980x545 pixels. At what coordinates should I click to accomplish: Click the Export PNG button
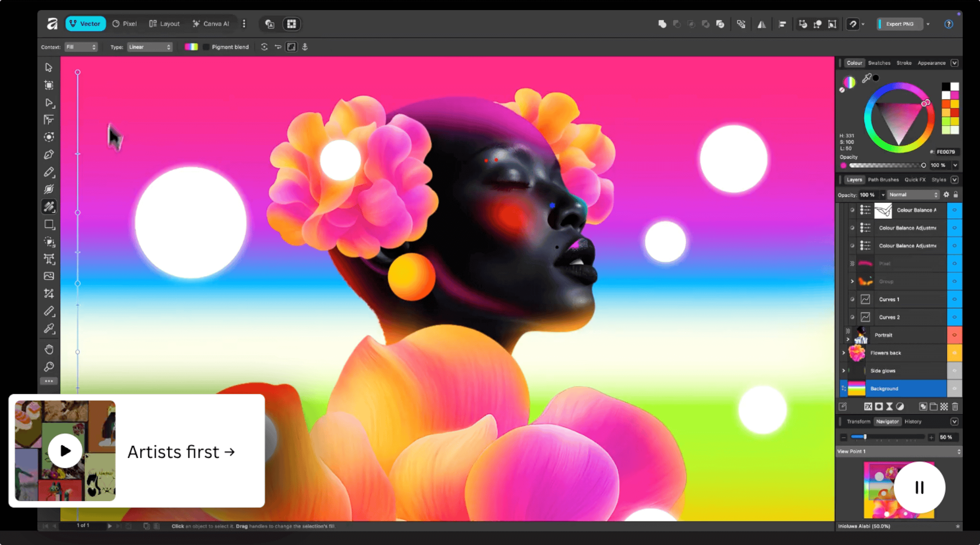[x=899, y=24]
